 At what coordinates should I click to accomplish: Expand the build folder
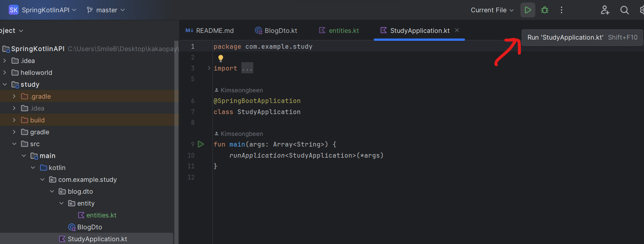coord(14,120)
